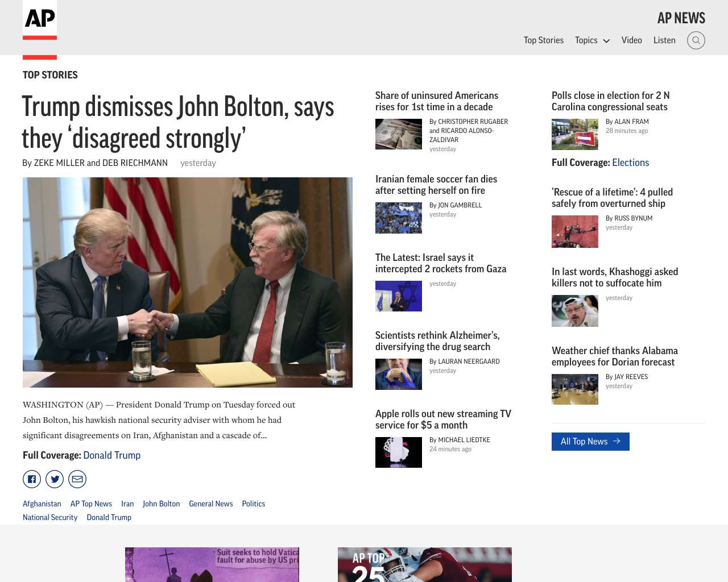Click the All Top News button

590,442
